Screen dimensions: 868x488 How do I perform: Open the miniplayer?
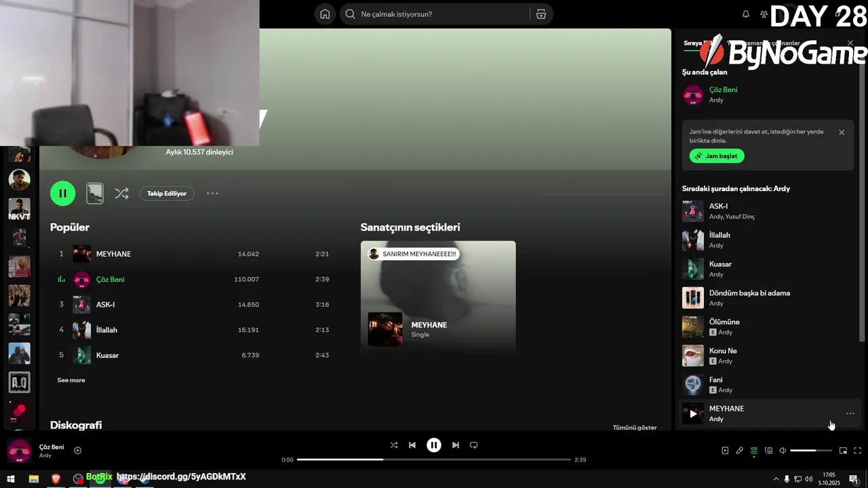pyautogui.click(x=844, y=451)
